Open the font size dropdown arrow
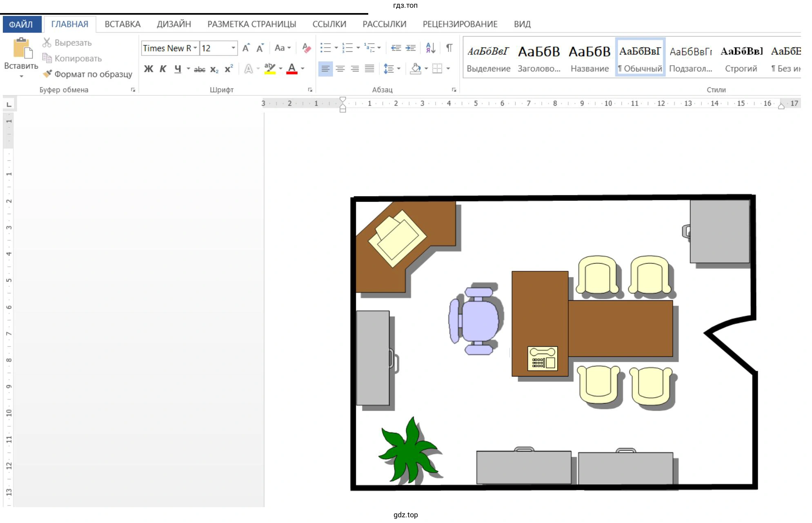The width and height of the screenshot is (812, 523). (233, 48)
